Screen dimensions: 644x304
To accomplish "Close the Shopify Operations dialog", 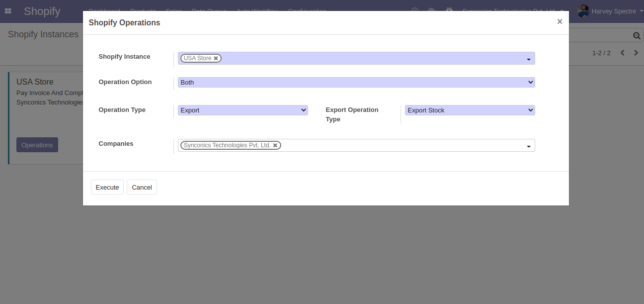I will tap(560, 22).
